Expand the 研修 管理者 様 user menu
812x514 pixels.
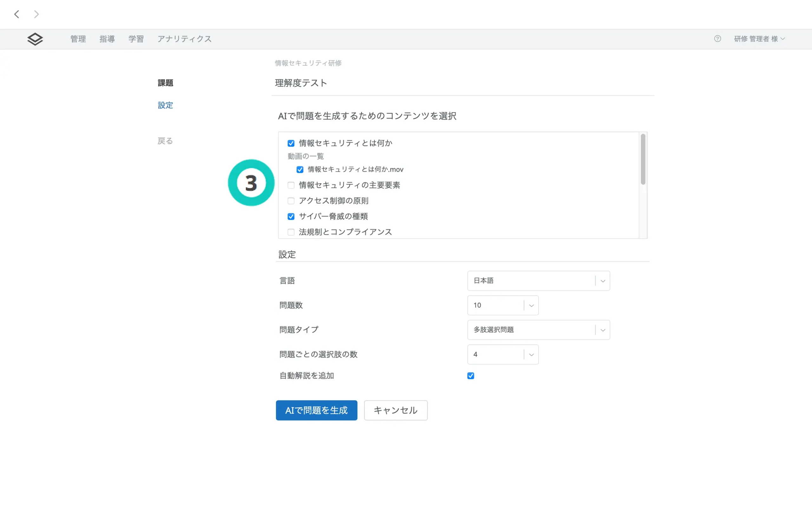[760, 39]
